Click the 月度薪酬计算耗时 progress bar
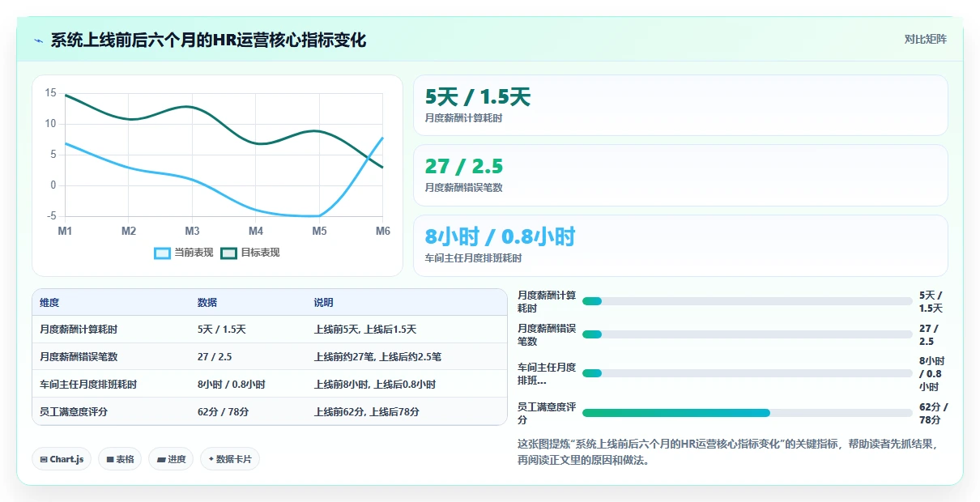 [x=747, y=301]
